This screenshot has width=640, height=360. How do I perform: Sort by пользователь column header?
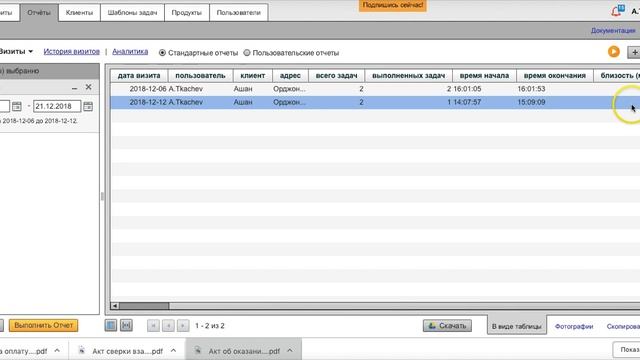tap(200, 76)
